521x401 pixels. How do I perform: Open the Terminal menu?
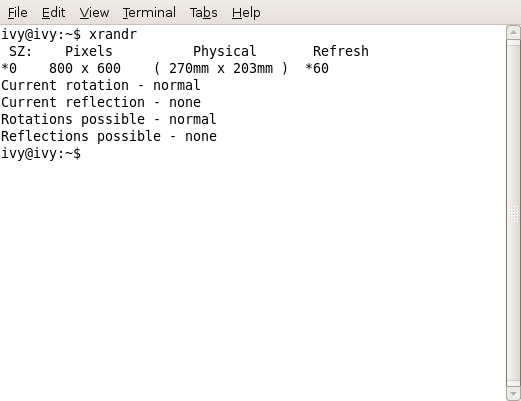(x=149, y=13)
